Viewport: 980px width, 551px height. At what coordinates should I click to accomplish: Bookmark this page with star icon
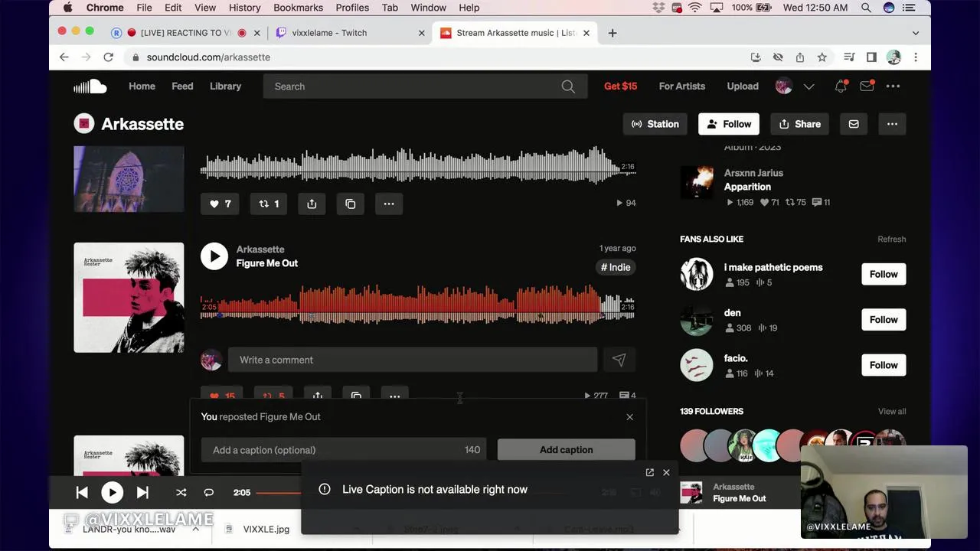click(822, 57)
